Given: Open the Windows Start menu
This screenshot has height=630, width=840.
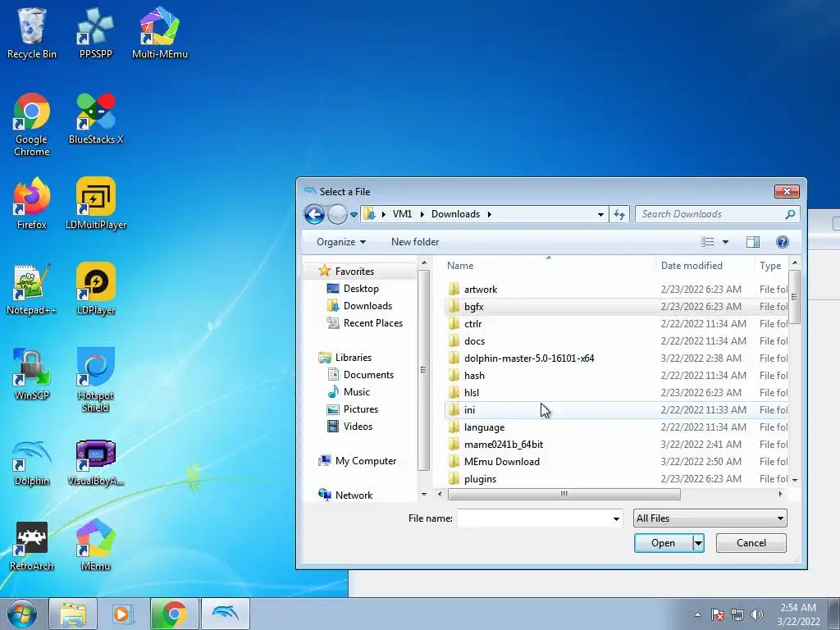Looking at the screenshot, I should 22,614.
